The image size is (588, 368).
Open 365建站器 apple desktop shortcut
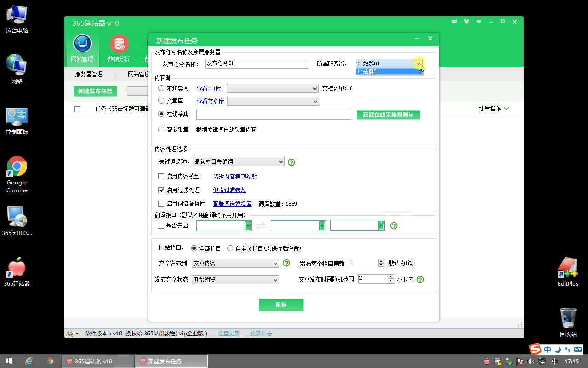[17, 272]
